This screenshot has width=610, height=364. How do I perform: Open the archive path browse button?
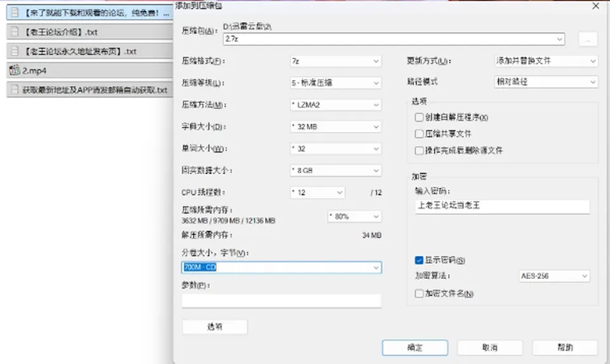click(x=588, y=39)
